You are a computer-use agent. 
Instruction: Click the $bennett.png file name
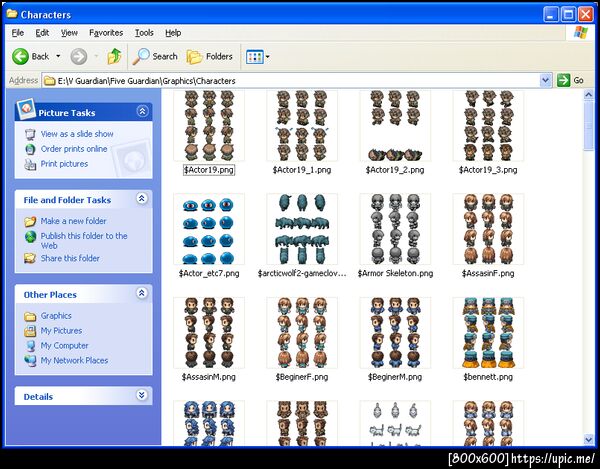pos(488,377)
